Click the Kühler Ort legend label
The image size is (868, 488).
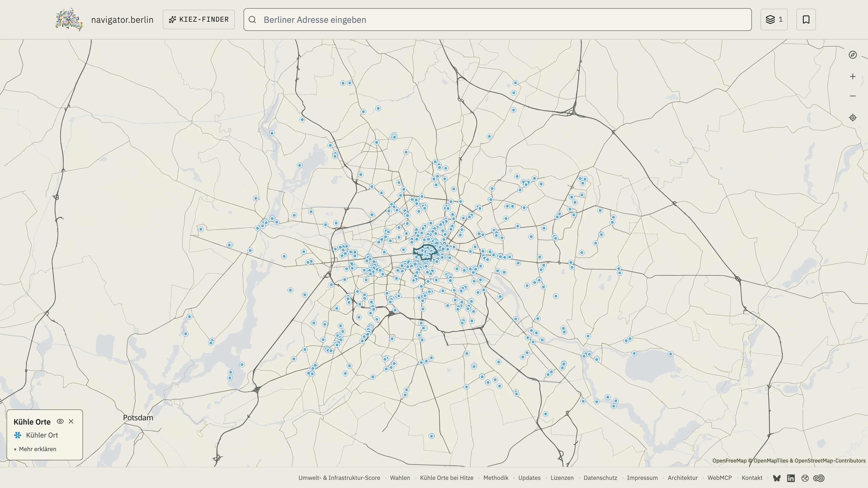[42, 435]
